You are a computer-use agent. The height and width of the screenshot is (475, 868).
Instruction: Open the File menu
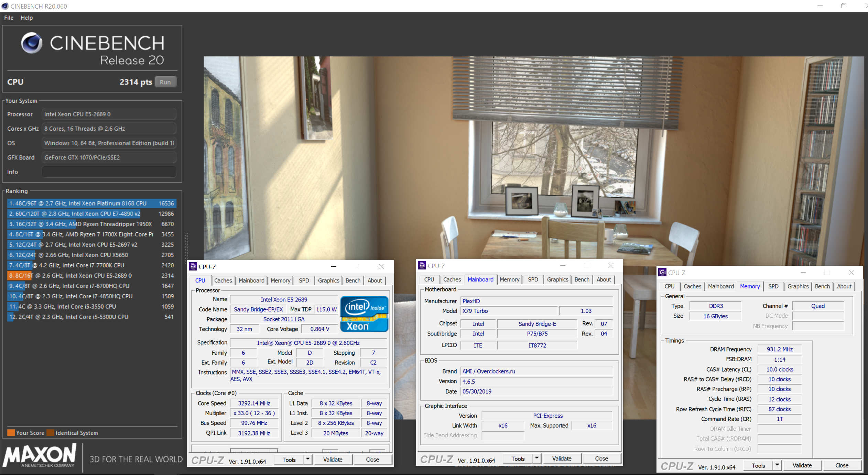pyautogui.click(x=9, y=18)
